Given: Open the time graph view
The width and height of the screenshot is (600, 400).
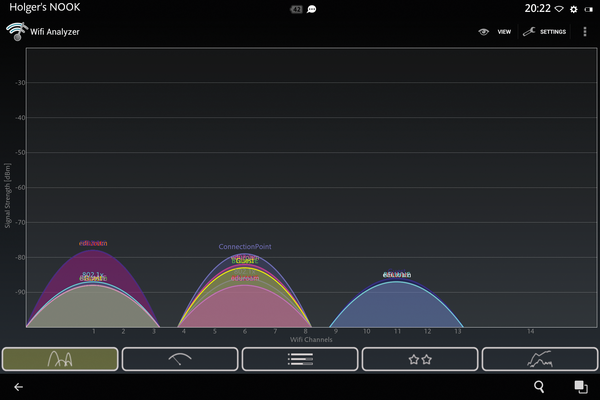Looking at the screenshot, I should pos(540,359).
